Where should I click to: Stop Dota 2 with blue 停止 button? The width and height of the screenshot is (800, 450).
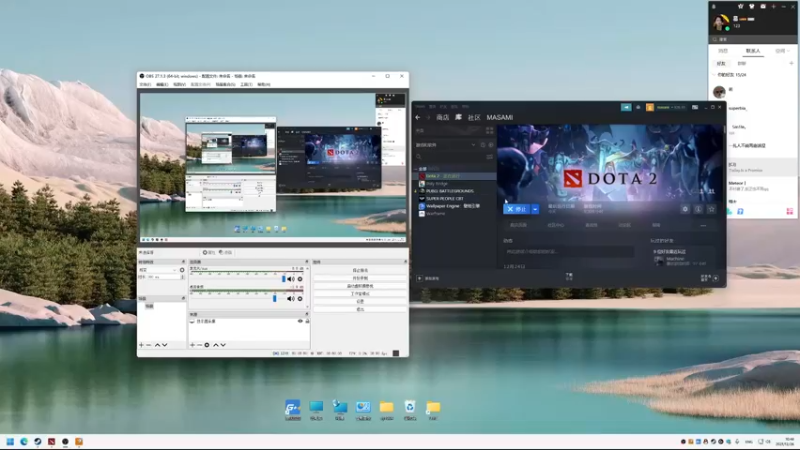[517, 209]
